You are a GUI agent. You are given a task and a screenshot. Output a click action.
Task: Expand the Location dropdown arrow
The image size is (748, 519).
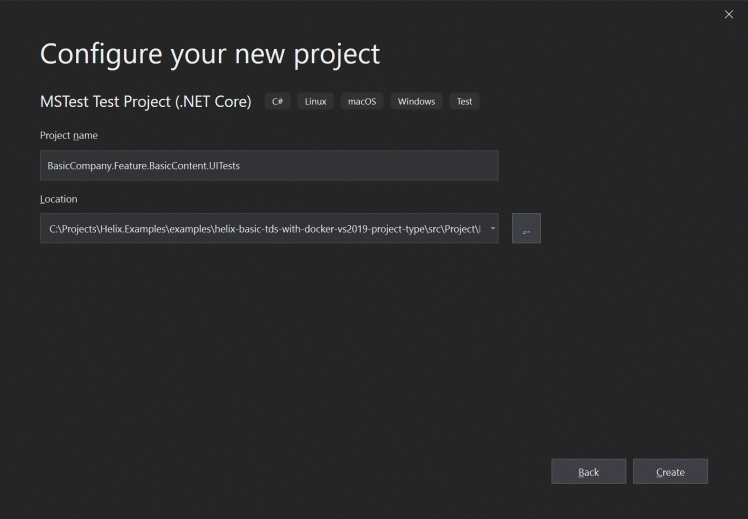click(x=492, y=228)
